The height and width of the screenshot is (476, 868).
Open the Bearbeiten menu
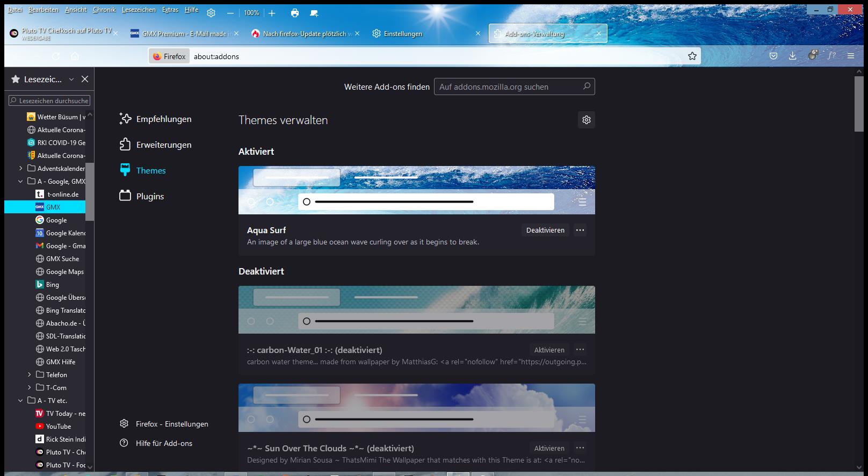(44, 10)
